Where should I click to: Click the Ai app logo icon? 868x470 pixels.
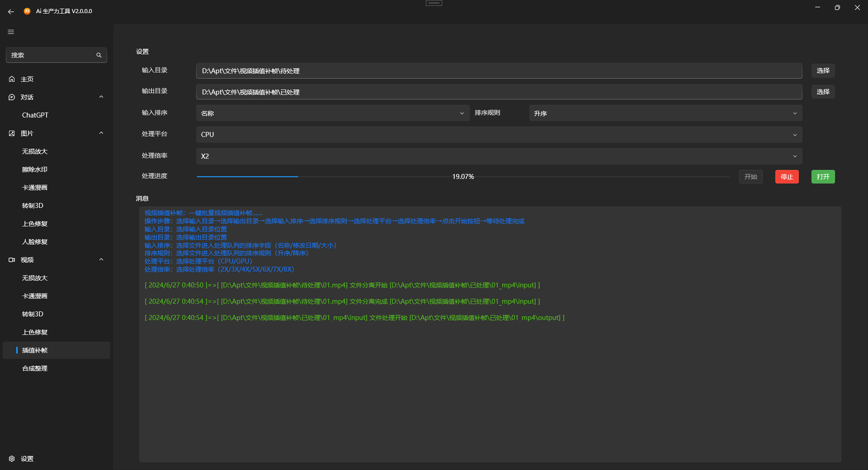(x=27, y=11)
